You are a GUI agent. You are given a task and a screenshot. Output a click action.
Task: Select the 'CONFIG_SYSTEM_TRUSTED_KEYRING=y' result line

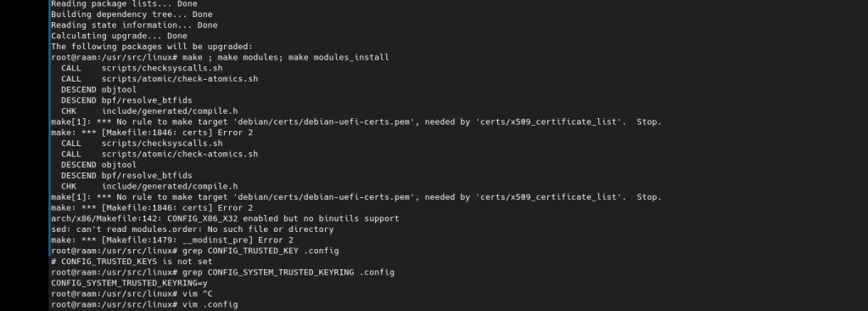(129, 283)
